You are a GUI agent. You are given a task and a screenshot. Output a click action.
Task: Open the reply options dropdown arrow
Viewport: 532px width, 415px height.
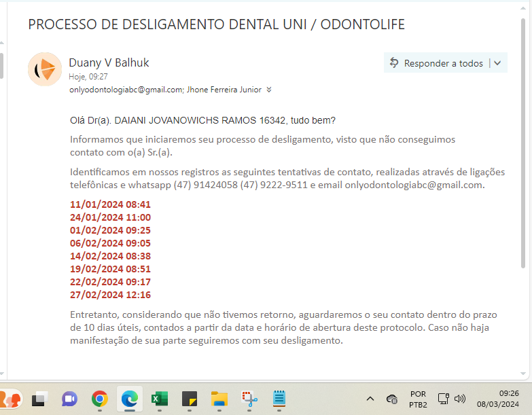(498, 63)
